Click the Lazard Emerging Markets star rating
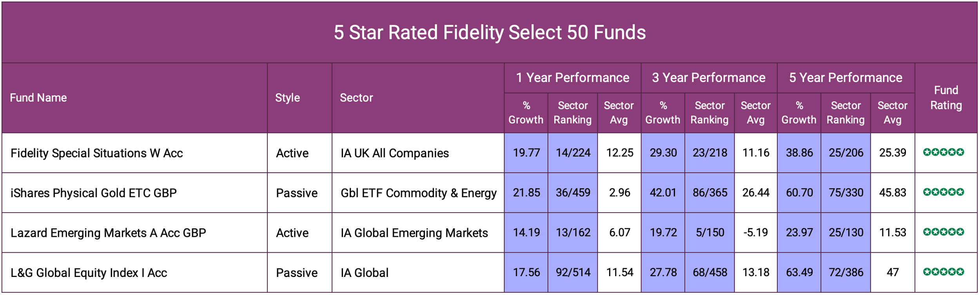Image resolution: width=980 pixels, height=295 pixels. (x=943, y=232)
